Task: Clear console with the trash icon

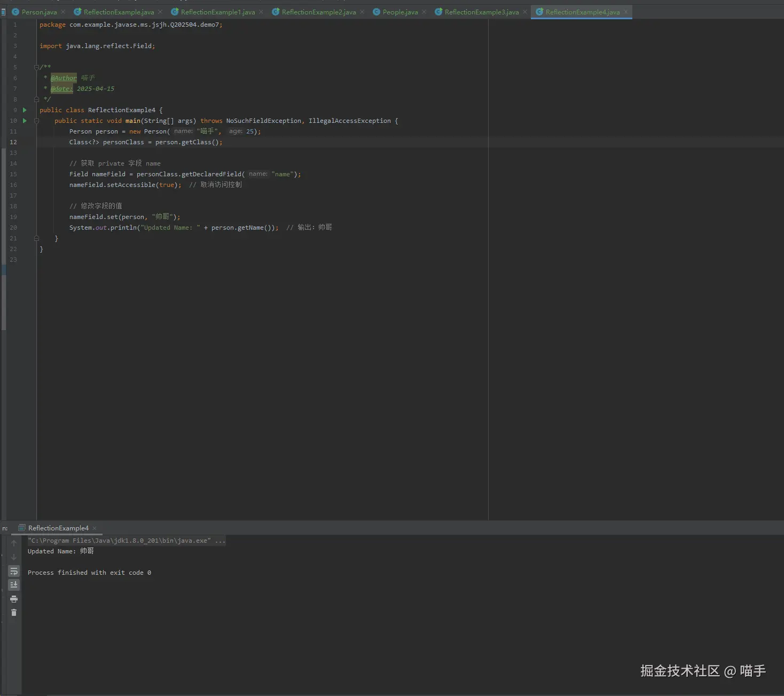Action: tap(14, 613)
